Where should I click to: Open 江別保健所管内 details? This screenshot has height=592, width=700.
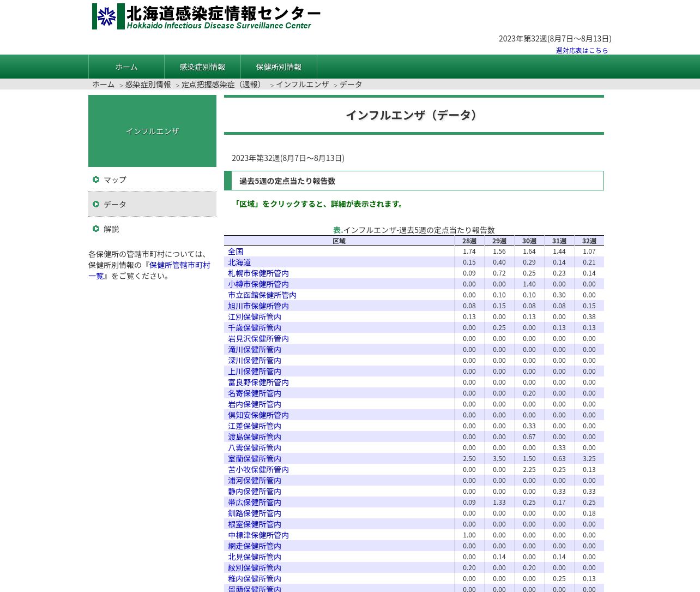pyautogui.click(x=255, y=317)
